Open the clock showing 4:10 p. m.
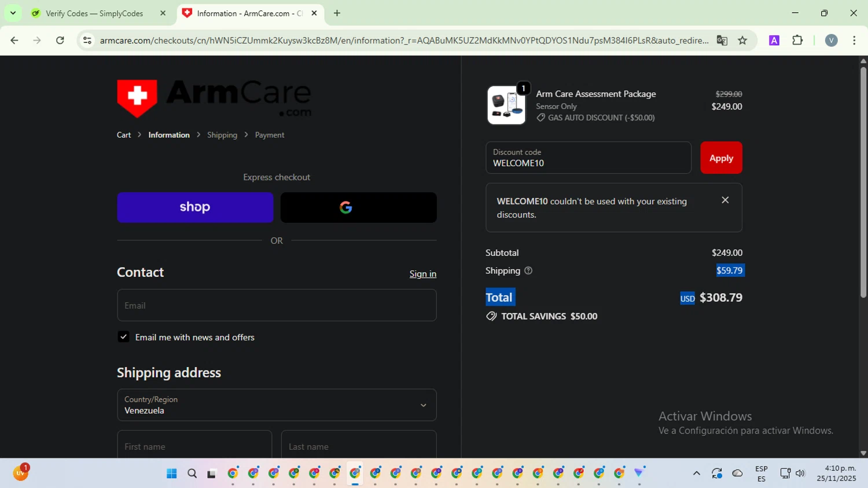The height and width of the screenshot is (488, 868). [x=836, y=474]
